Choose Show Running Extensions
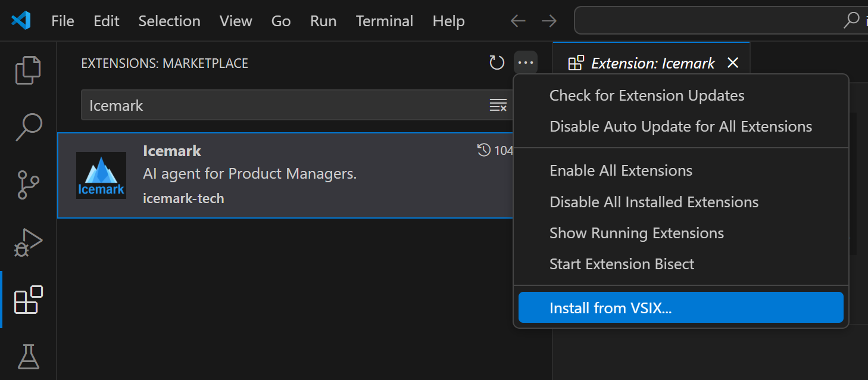 click(681, 233)
